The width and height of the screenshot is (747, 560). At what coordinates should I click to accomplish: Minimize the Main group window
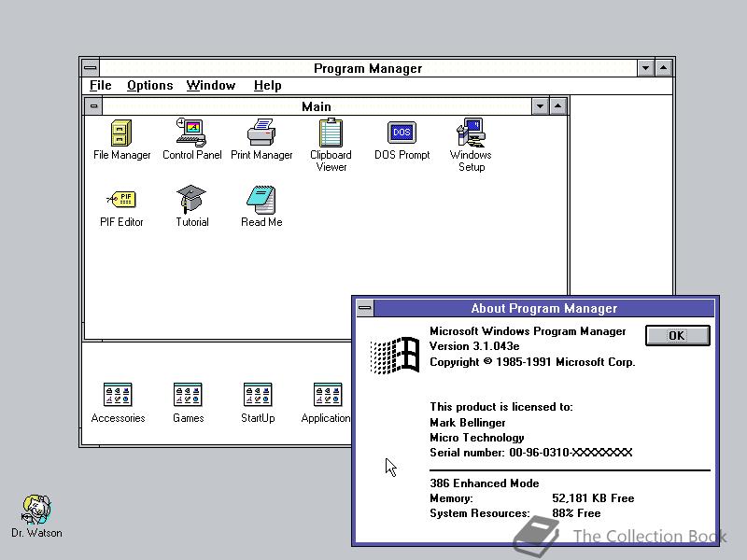[x=540, y=106]
